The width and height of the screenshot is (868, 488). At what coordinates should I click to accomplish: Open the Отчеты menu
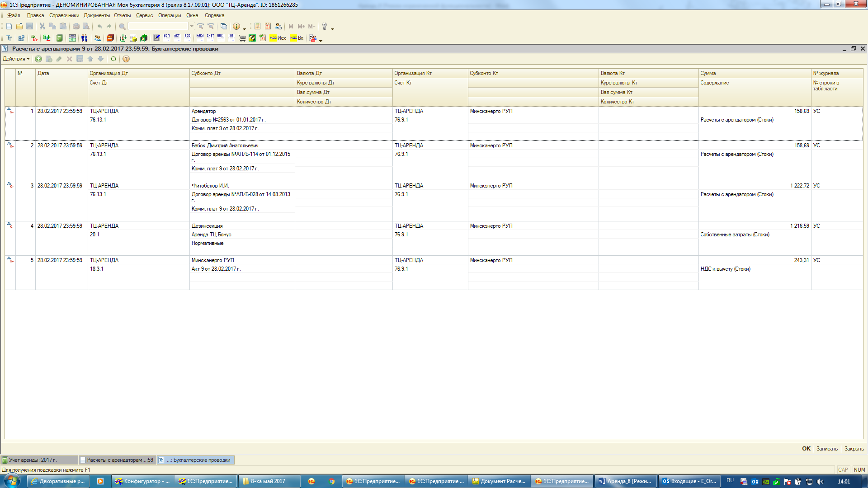point(122,15)
